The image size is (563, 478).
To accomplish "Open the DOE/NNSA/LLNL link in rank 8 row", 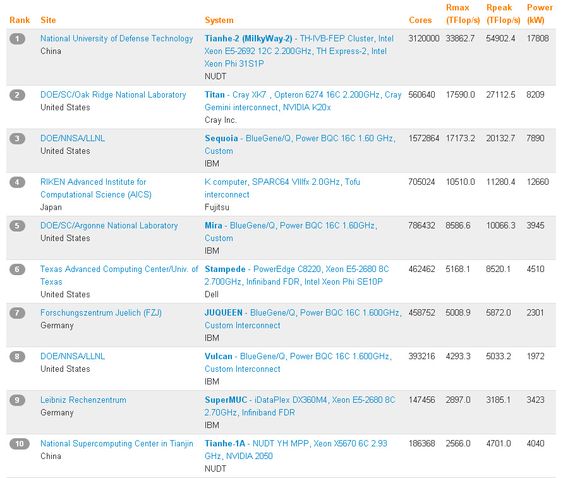I will [73, 356].
